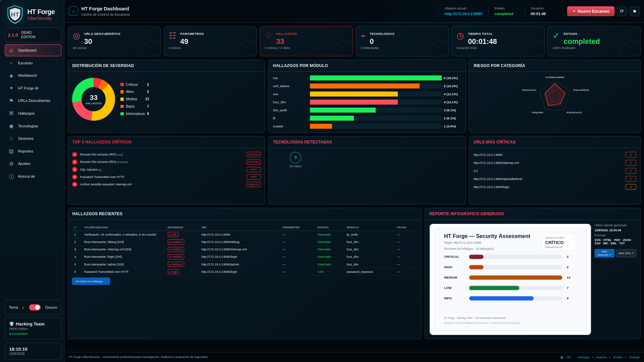Navigate to URLs Descubiertas
This screenshot has width=644, height=362.
tap(33, 101)
